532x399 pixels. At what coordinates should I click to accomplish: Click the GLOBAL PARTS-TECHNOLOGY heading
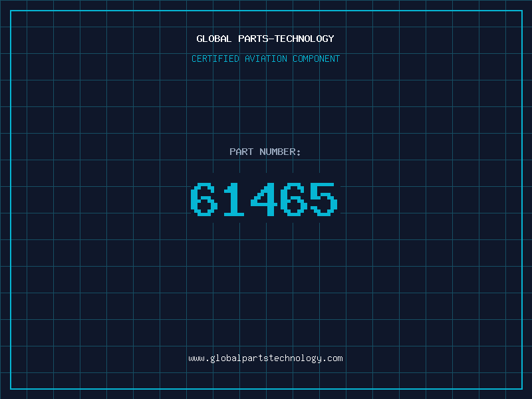coord(265,39)
